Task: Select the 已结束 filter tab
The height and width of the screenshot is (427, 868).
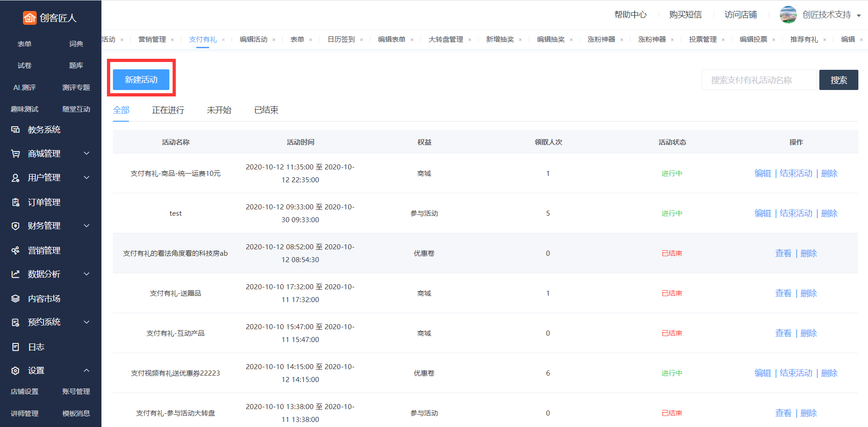Action: tap(266, 110)
